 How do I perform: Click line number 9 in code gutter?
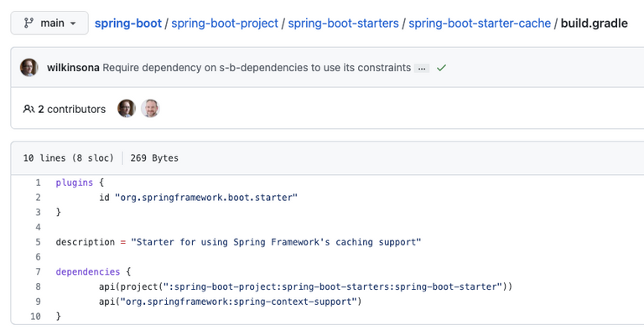(39, 301)
